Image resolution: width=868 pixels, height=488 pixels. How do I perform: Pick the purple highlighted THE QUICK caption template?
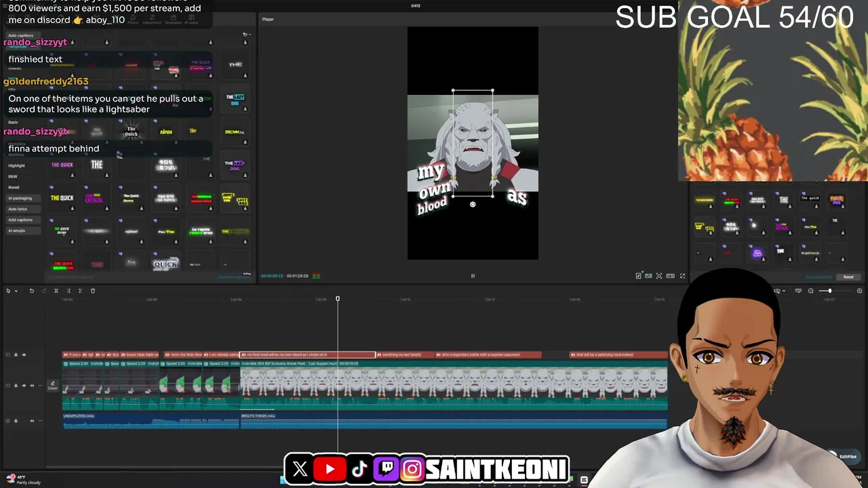point(62,165)
